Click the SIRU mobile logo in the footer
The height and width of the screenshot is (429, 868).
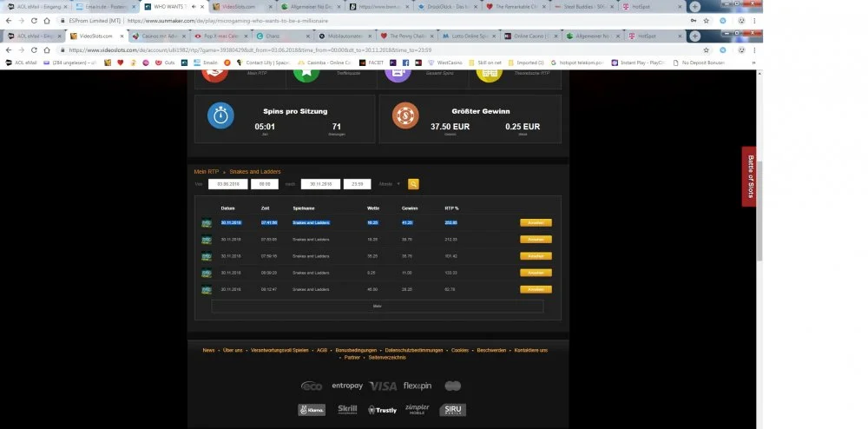[x=453, y=410]
